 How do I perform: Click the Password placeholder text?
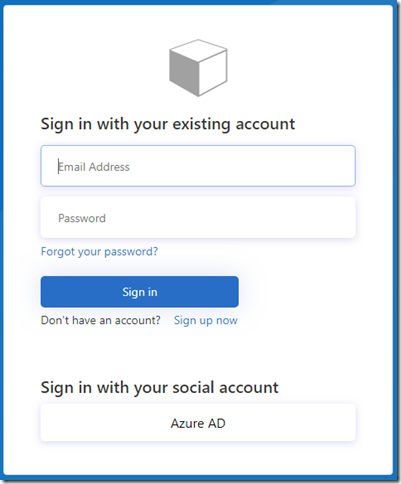82,218
